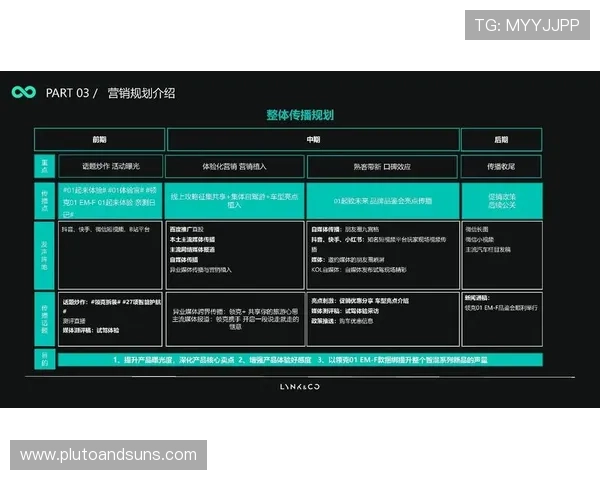Screen dimensions: 600x480
Task: Click the '媒体测评稿：试驾体验采访' line
Action: pos(345,311)
